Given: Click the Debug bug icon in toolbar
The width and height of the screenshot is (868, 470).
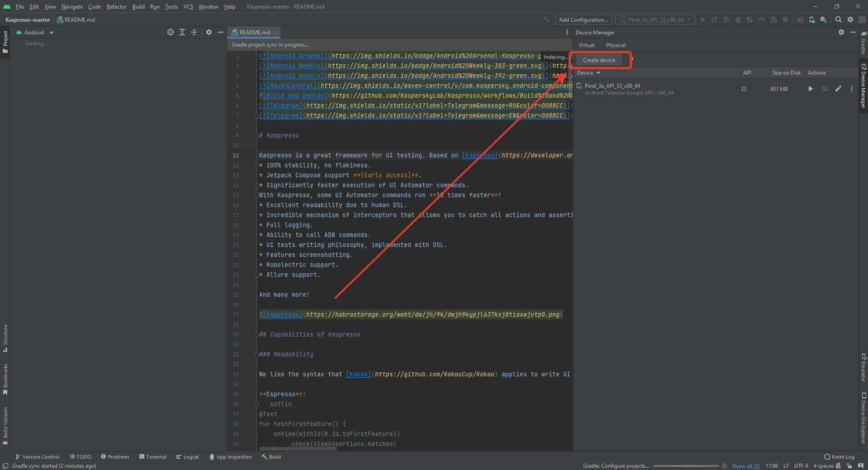Looking at the screenshot, I should coord(738,19).
